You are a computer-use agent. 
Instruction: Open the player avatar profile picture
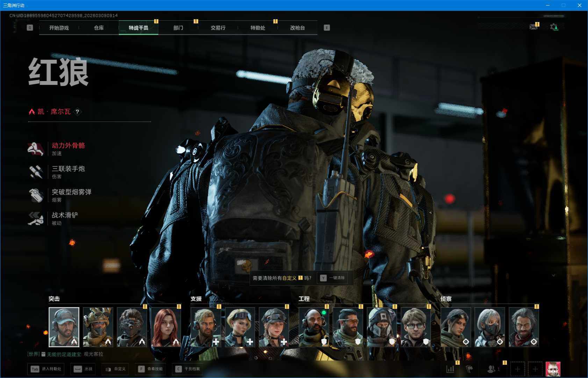pos(553,369)
